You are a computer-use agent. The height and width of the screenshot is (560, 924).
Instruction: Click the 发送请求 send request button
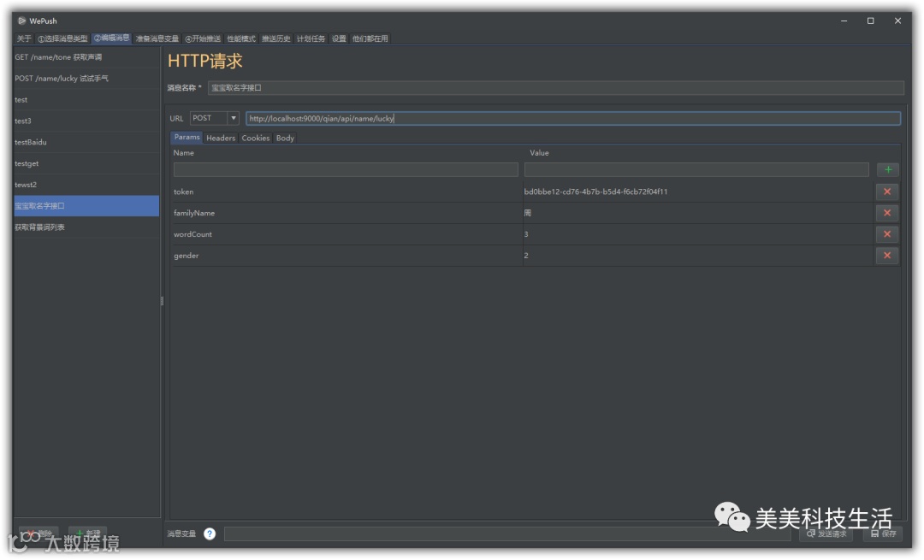(826, 533)
